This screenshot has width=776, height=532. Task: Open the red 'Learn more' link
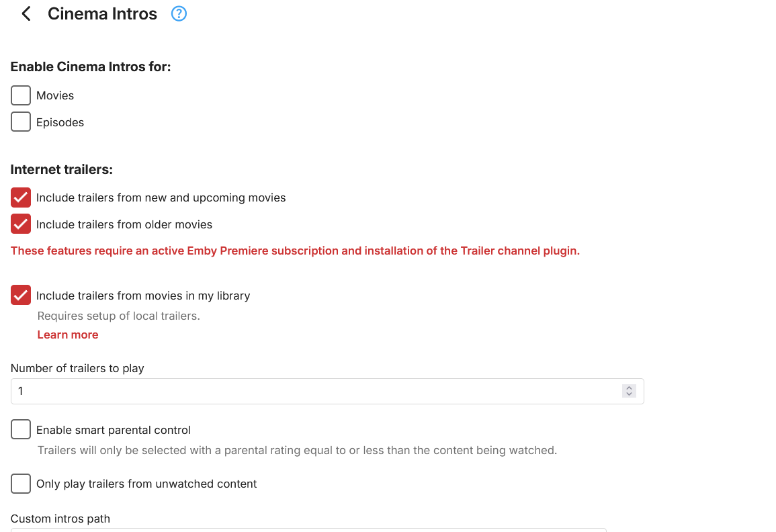coord(68,335)
